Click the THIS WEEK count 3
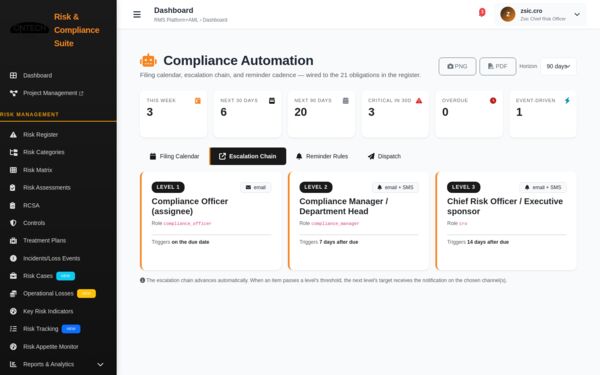Image resolution: width=600 pixels, height=375 pixels. (150, 112)
